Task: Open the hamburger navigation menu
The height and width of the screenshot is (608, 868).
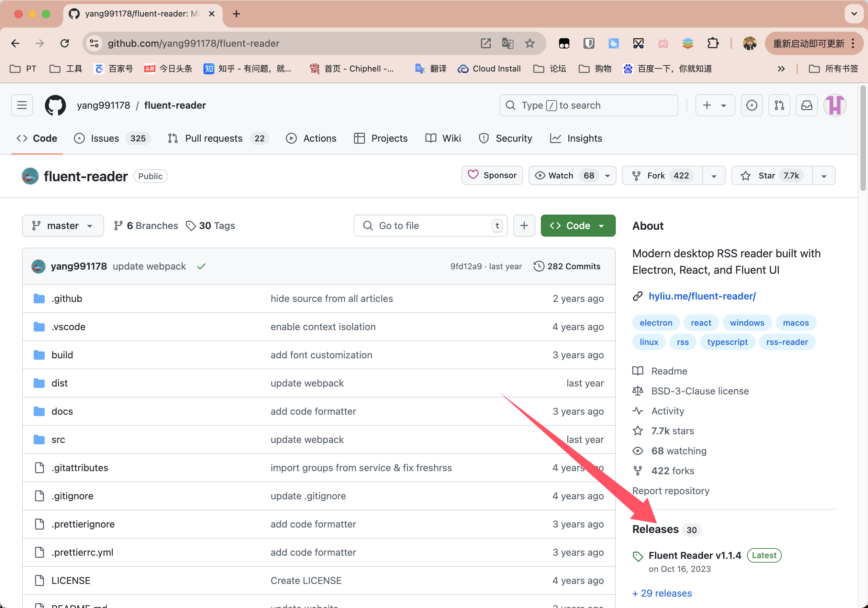Action: (22, 105)
